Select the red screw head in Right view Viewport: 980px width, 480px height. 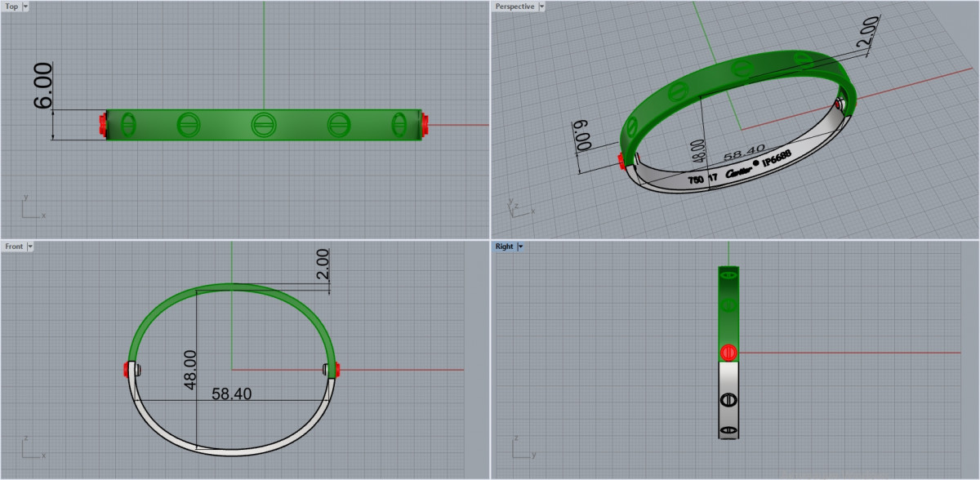[x=728, y=353]
